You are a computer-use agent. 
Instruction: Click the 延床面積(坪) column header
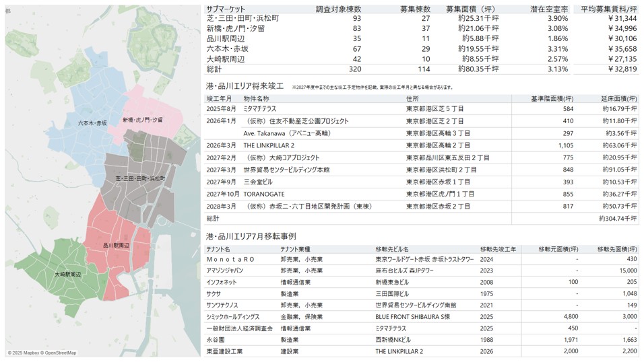619,99
